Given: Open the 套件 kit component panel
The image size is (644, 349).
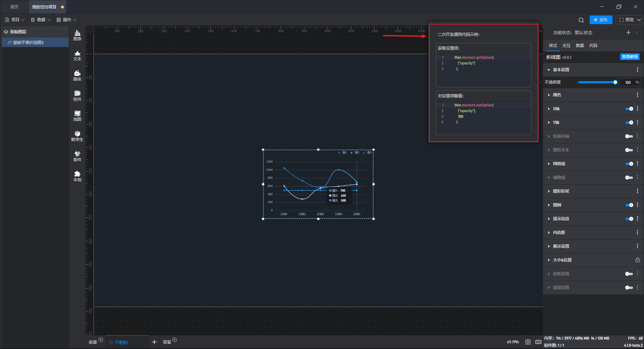Looking at the screenshot, I should (x=77, y=156).
